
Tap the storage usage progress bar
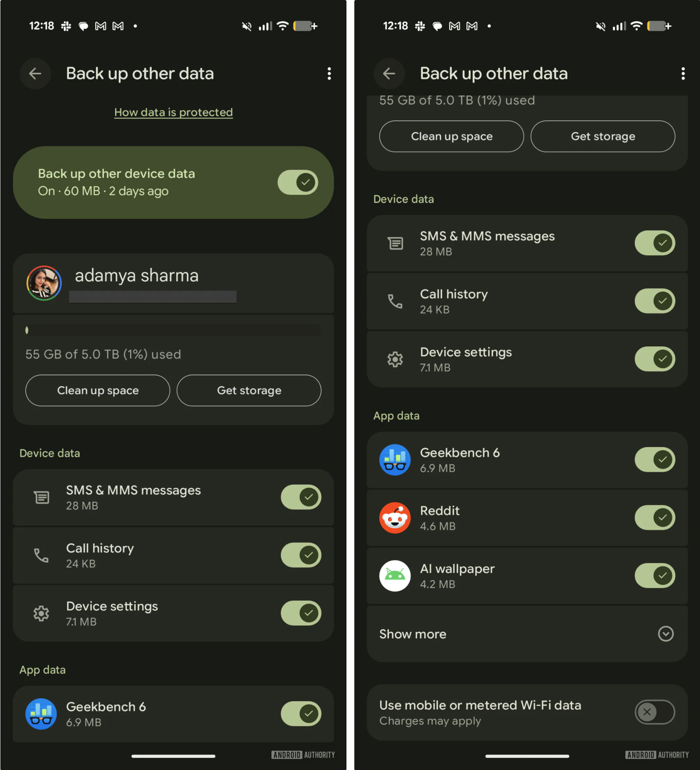pos(173,330)
